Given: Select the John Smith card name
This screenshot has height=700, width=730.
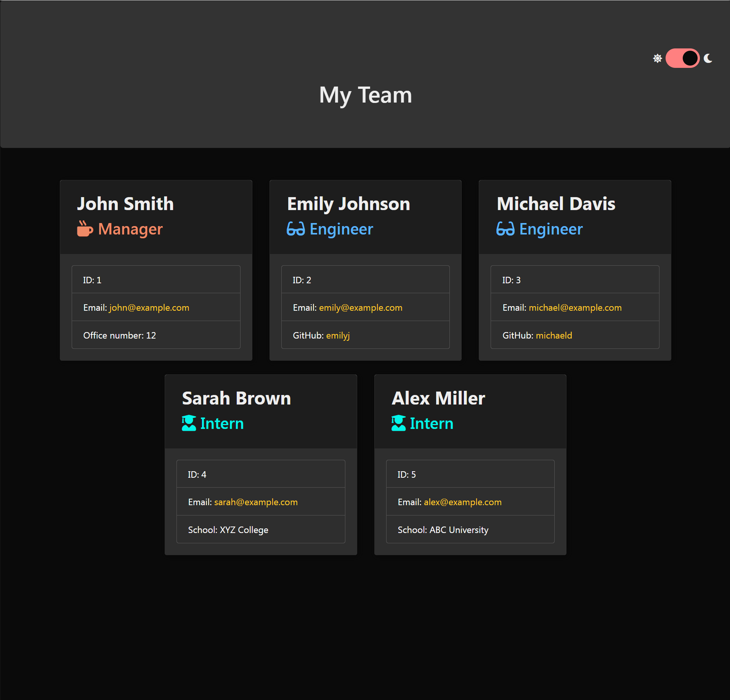Looking at the screenshot, I should pyautogui.click(x=125, y=204).
